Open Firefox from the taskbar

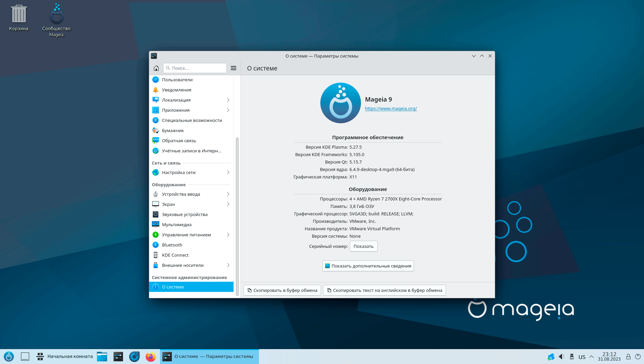150,357
